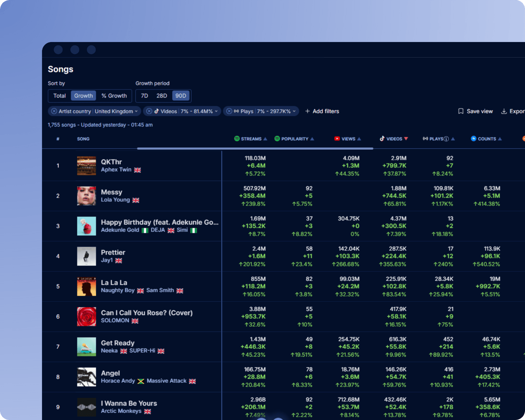Screen dimensions: 525x420
Task: Open the Angel album thumbnail
Action: pyautogui.click(x=86, y=377)
